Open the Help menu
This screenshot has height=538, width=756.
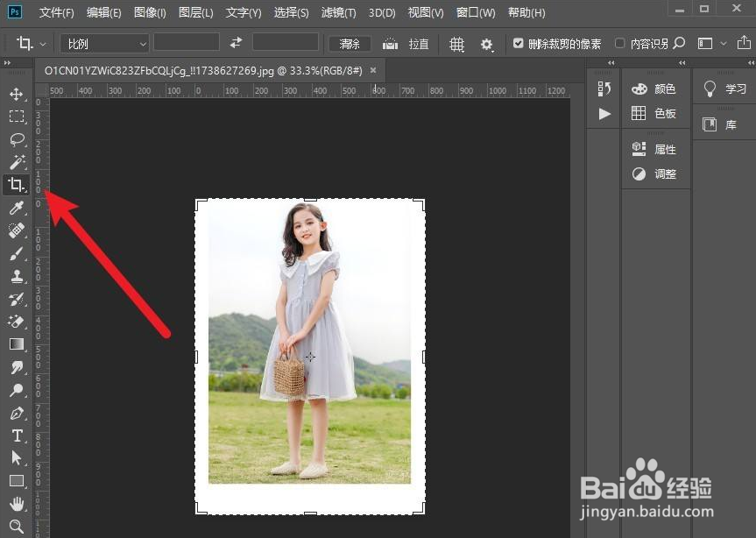(526, 12)
